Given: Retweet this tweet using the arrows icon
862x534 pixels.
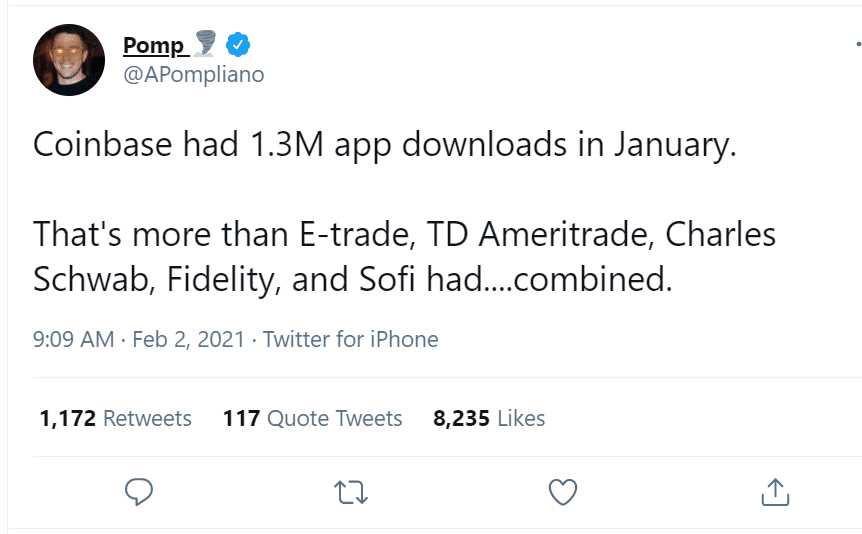Looking at the screenshot, I should click(x=351, y=492).
